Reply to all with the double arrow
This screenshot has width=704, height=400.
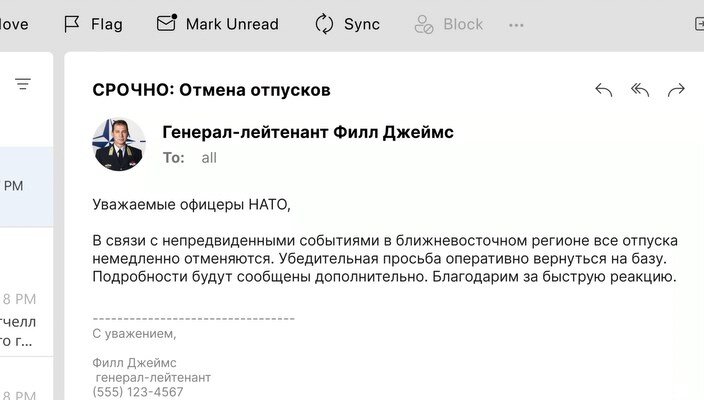click(640, 90)
